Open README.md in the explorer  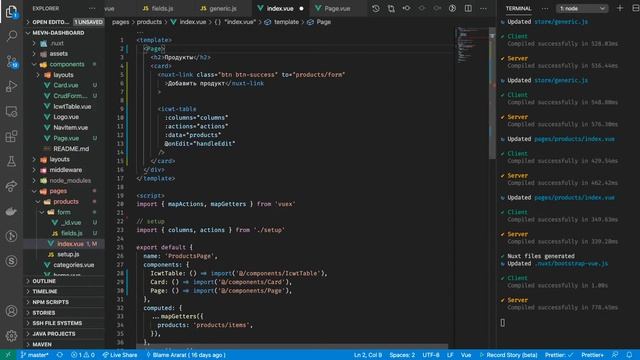[71, 149]
